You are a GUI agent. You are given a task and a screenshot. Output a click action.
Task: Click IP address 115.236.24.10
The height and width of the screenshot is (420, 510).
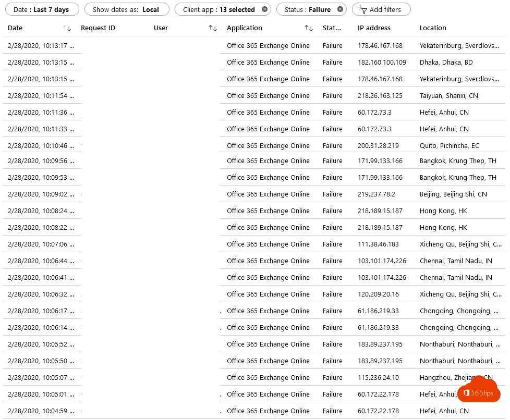click(x=378, y=377)
